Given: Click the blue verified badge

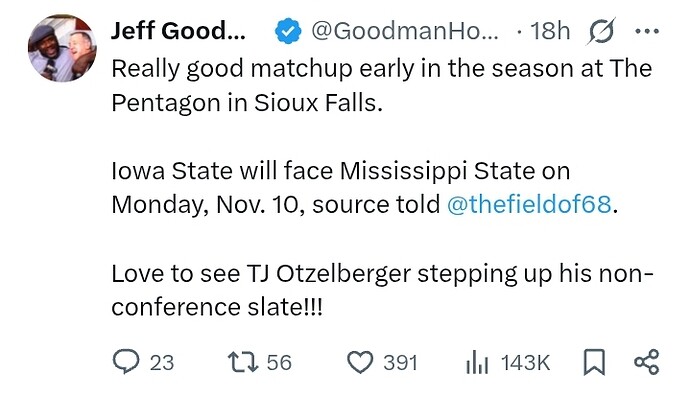Looking at the screenshot, I should pyautogui.click(x=288, y=31).
